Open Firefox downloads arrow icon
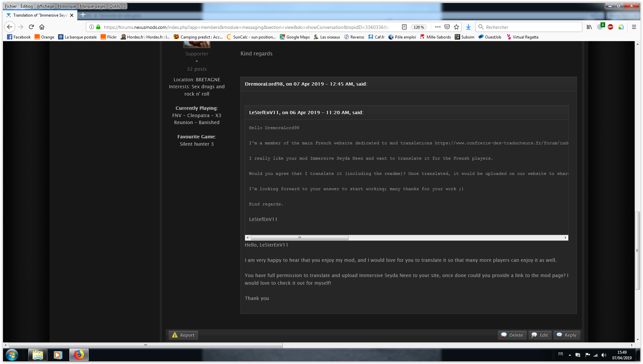The image size is (643, 364). pyautogui.click(x=468, y=27)
